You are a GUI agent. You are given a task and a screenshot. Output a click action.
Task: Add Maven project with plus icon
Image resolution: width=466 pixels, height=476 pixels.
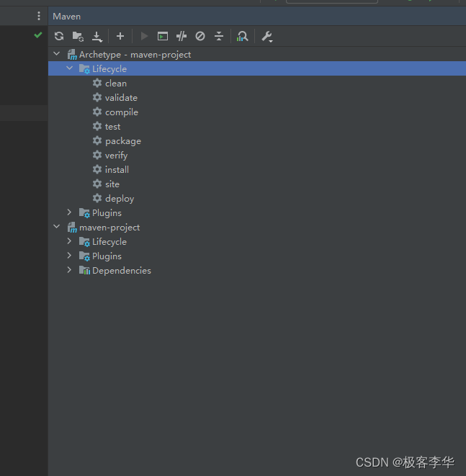tap(120, 37)
